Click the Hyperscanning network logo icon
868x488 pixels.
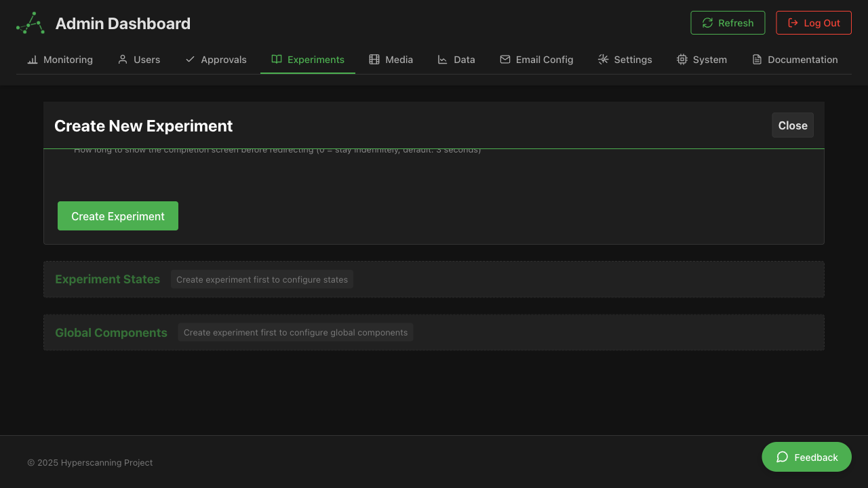pyautogui.click(x=30, y=23)
